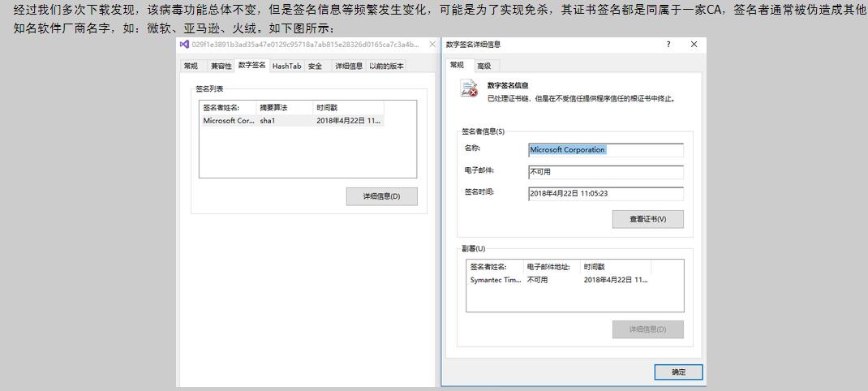The height and width of the screenshot is (391, 868).
Task: Click the 查看证书(V) button
Action: click(647, 219)
